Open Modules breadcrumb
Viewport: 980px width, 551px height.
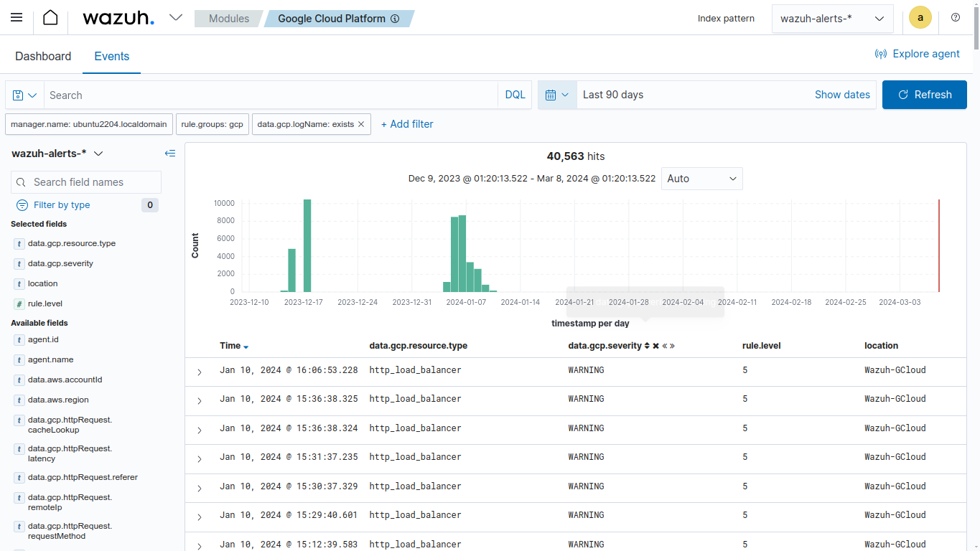[x=228, y=19]
